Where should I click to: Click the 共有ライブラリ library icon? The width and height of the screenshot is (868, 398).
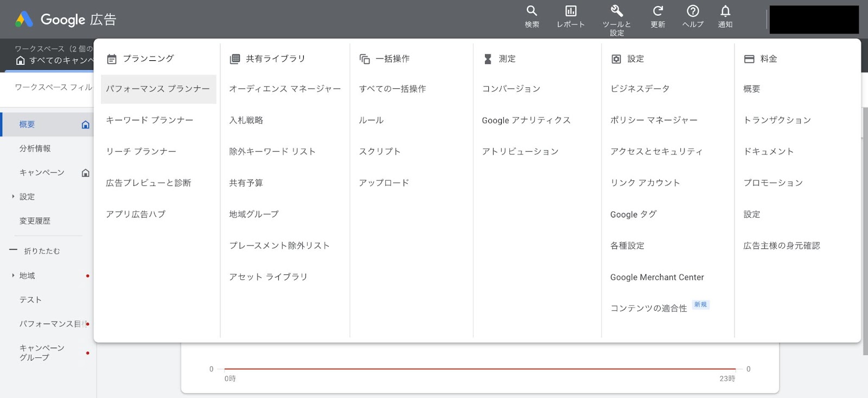tap(235, 59)
